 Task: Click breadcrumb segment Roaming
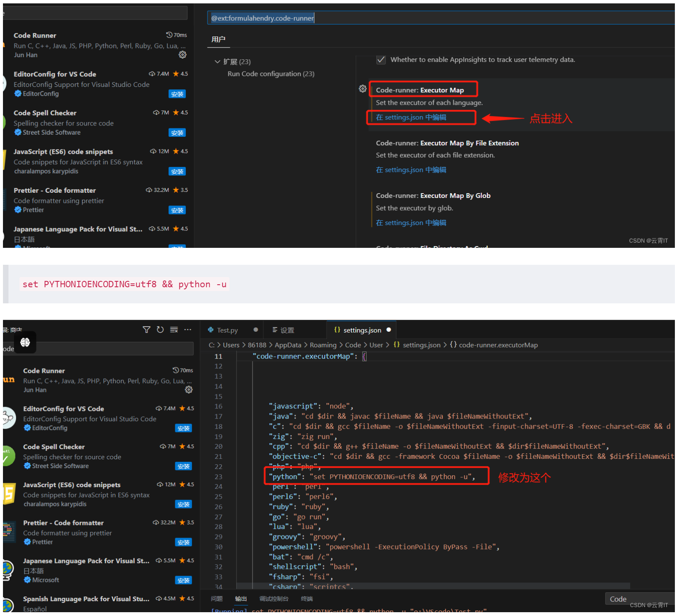(323, 345)
